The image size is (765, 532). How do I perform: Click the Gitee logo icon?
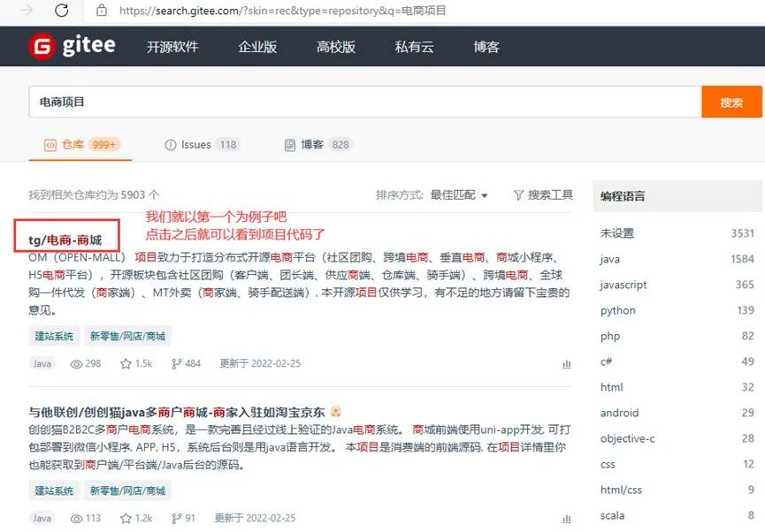point(42,46)
